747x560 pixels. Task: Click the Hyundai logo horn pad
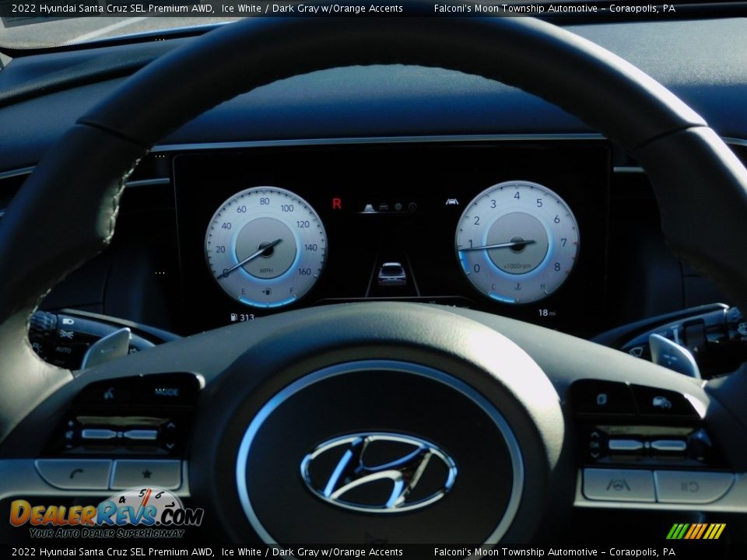(x=379, y=471)
